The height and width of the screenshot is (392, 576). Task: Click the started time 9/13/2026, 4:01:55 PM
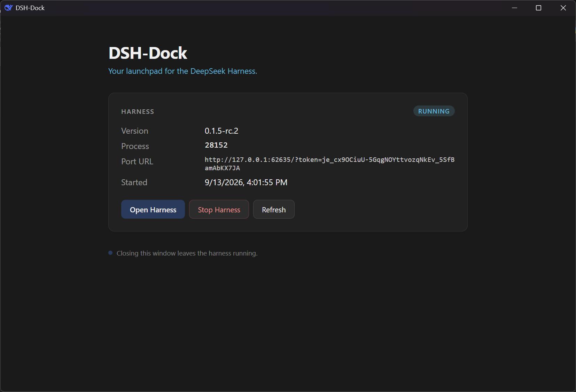coord(246,182)
